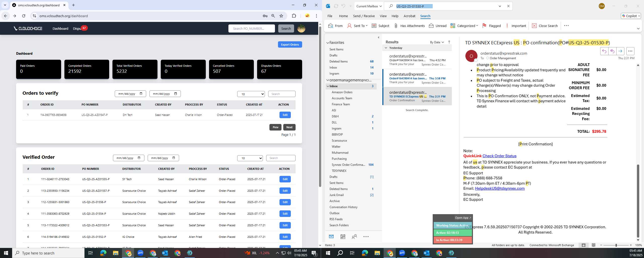
Task: Open Chrome three-dot menu
Action: [x=316, y=16]
